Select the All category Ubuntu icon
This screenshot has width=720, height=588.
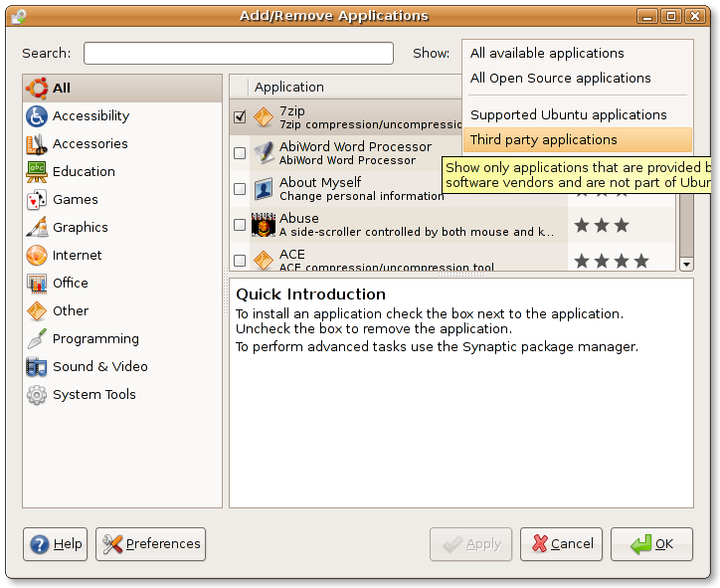37,88
